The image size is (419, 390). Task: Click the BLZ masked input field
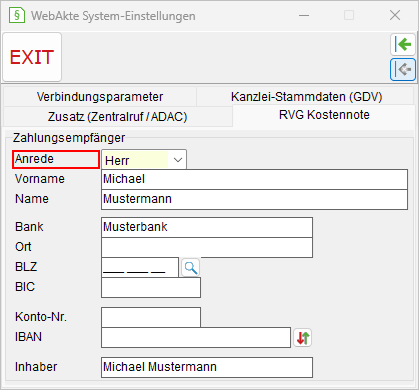pyautogui.click(x=140, y=267)
